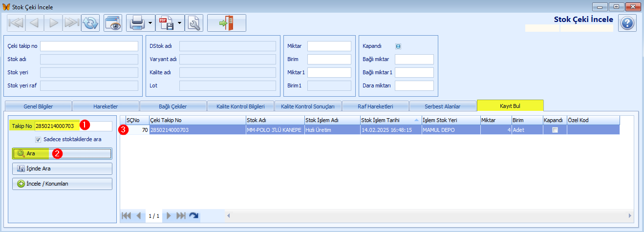Open the Kalite Kontrol Bilgileri tab
644x232 pixels.
click(x=240, y=106)
